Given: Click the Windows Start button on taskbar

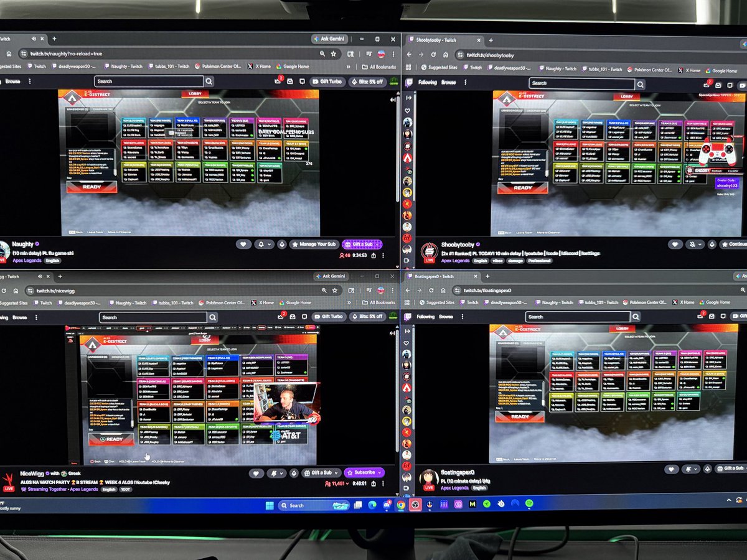Looking at the screenshot, I should click(x=269, y=505).
